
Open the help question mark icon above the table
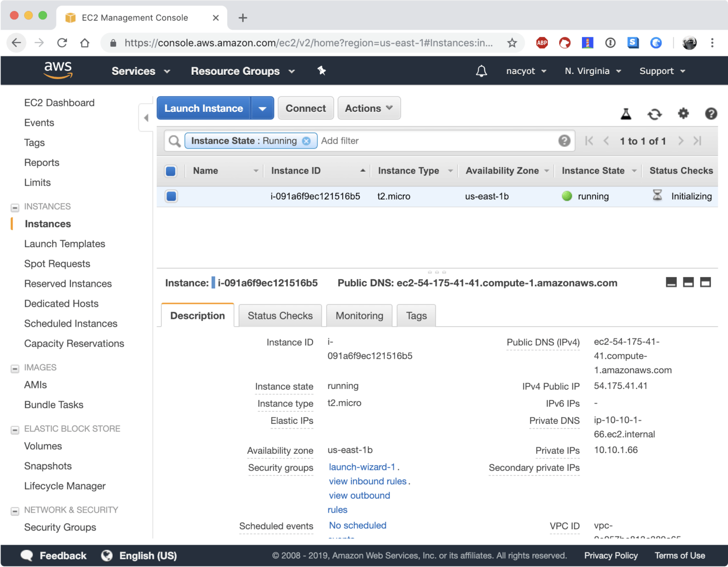(x=711, y=114)
